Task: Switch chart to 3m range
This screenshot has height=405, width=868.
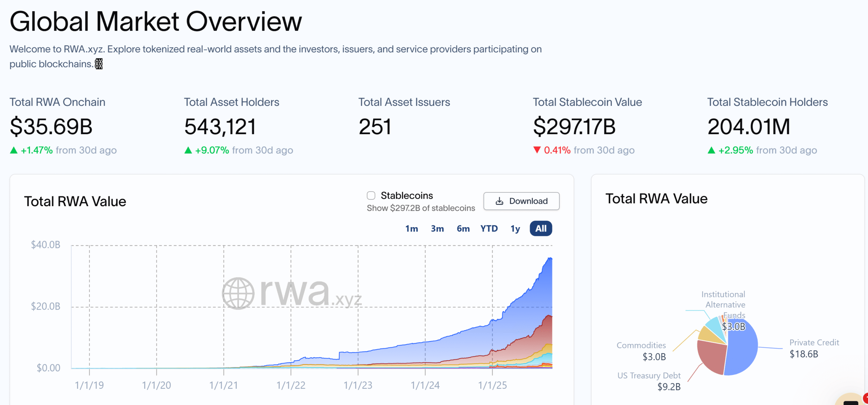Action: [x=437, y=228]
